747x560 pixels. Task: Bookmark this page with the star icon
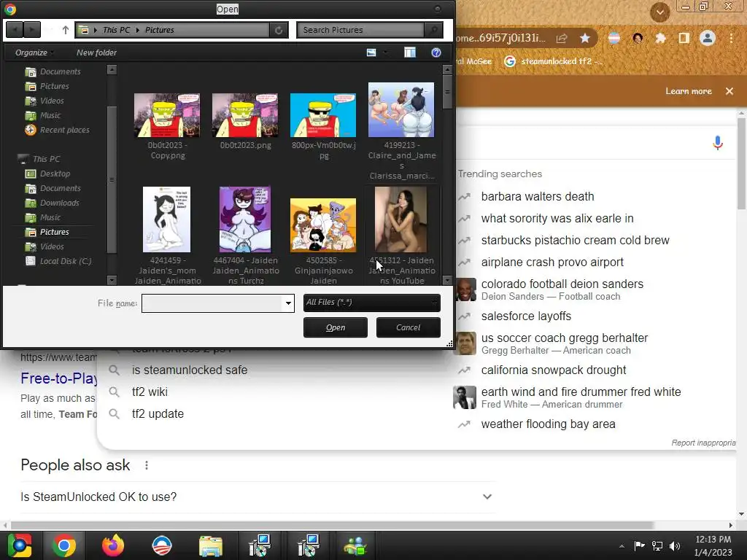[585, 38]
